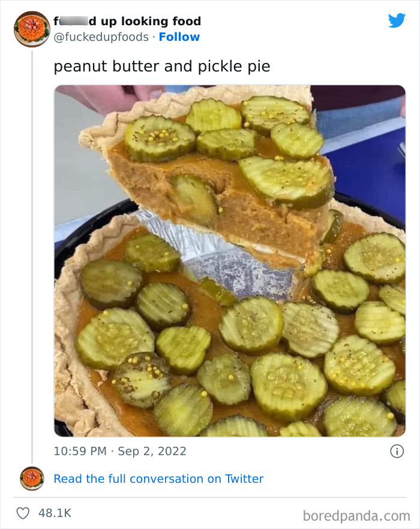The height and width of the screenshot is (529, 420).
Task: Click the small avatar beside the conversation link
Action: [x=32, y=479]
